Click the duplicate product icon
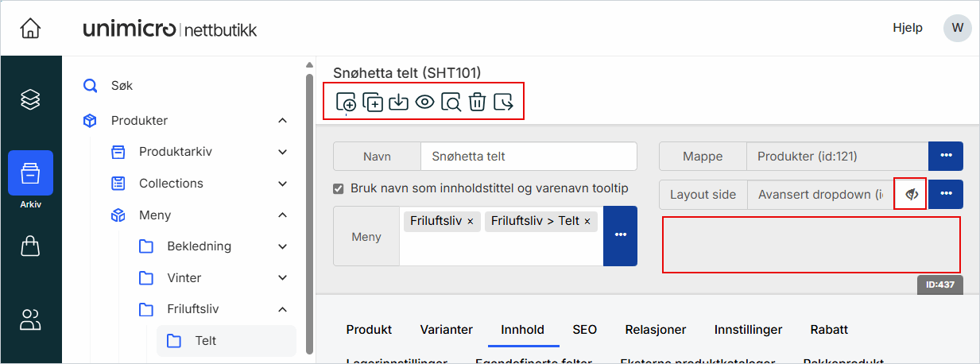Screen dimensions: 980x364 click(x=372, y=102)
